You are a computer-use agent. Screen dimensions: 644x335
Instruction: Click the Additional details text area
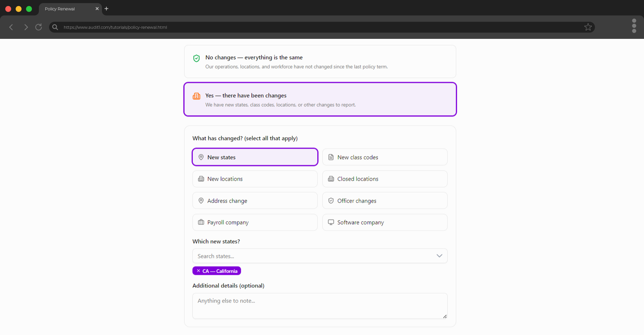click(320, 306)
